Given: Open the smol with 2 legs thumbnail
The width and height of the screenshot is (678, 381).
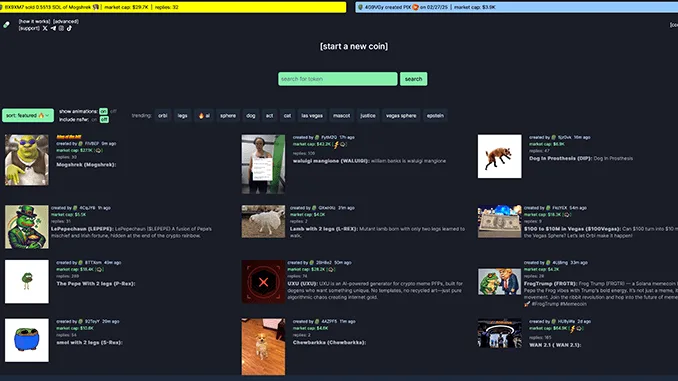Looking at the screenshot, I should (27, 340).
